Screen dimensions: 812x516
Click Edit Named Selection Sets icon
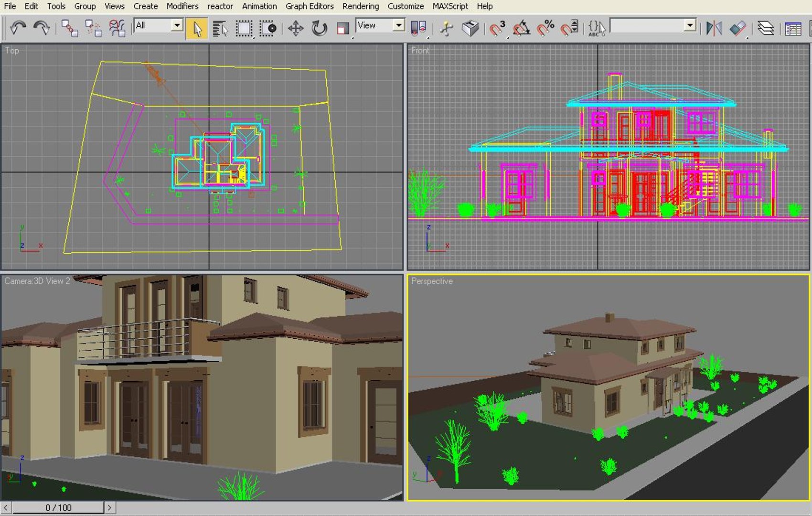(x=596, y=28)
